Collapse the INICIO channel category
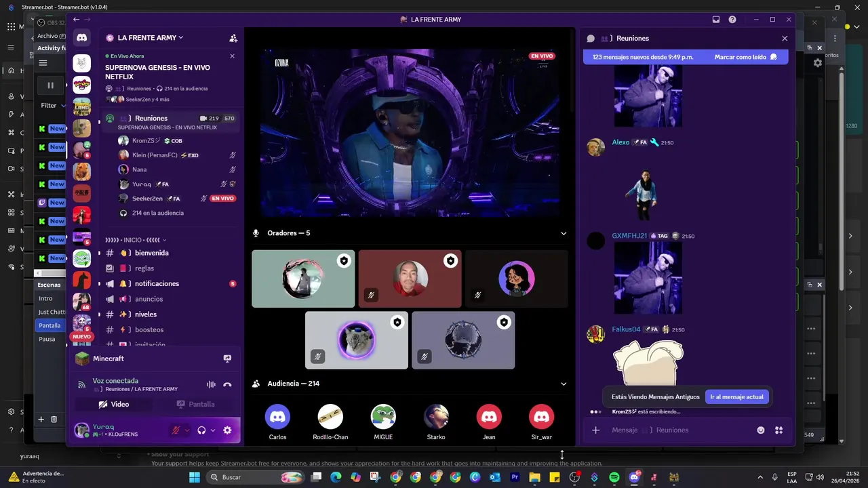The width and height of the screenshot is (868, 488). click(x=136, y=240)
